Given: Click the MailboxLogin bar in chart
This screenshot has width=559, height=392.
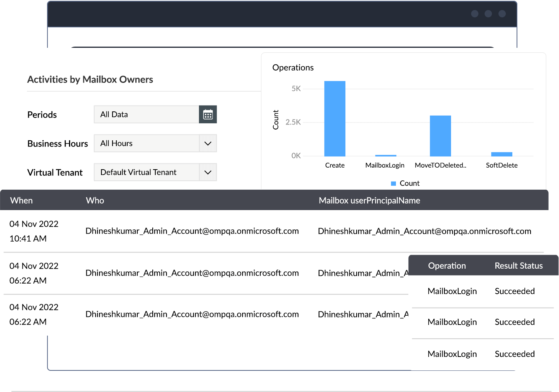Looking at the screenshot, I should (x=386, y=156).
